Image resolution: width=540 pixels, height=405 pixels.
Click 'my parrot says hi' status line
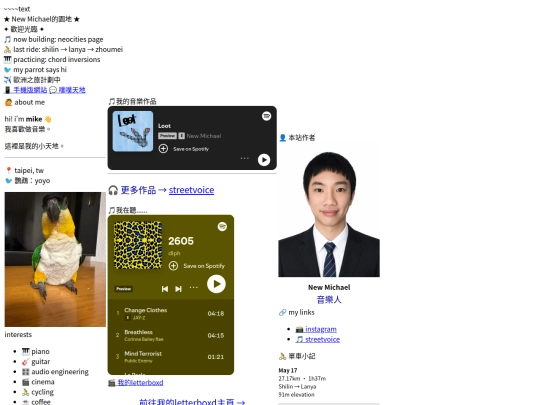(x=35, y=70)
